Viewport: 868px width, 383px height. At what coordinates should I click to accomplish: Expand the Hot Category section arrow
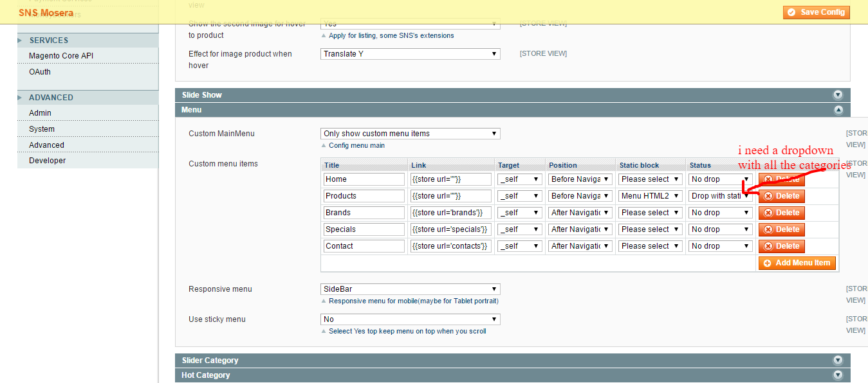coord(838,375)
